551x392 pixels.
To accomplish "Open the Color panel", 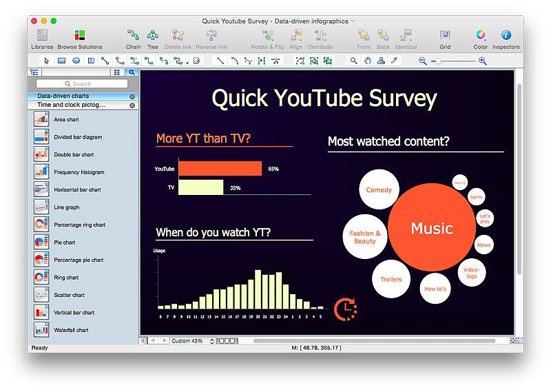I will [480, 39].
